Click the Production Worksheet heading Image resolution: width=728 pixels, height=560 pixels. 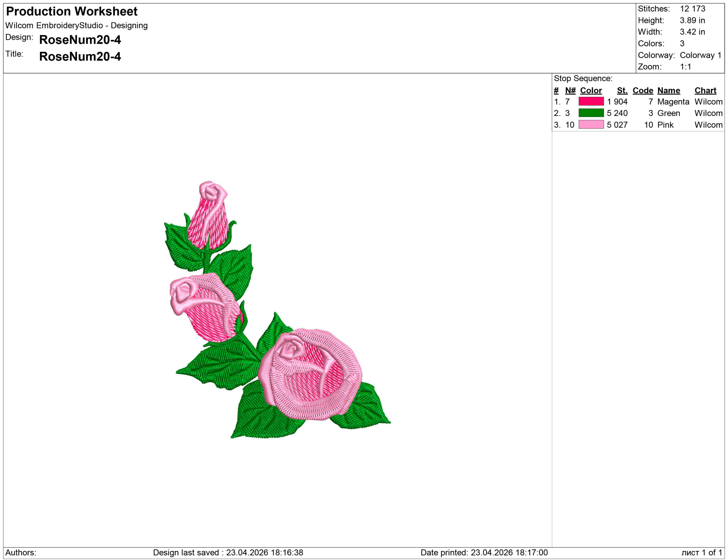pos(72,11)
